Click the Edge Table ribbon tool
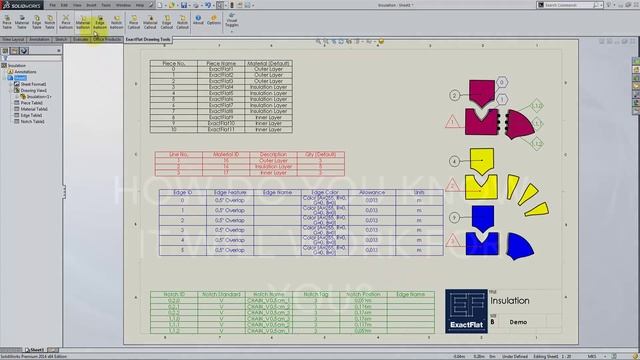 [37, 22]
